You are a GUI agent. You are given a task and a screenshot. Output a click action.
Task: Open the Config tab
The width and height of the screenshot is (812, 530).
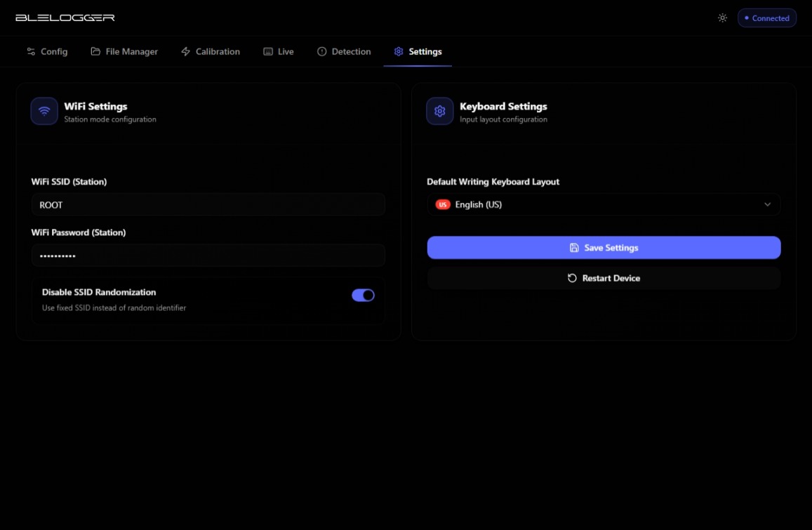click(47, 52)
